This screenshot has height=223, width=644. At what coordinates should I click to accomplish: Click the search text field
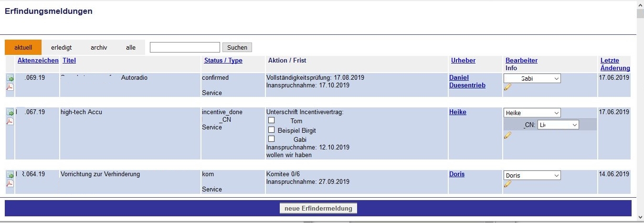click(x=185, y=47)
